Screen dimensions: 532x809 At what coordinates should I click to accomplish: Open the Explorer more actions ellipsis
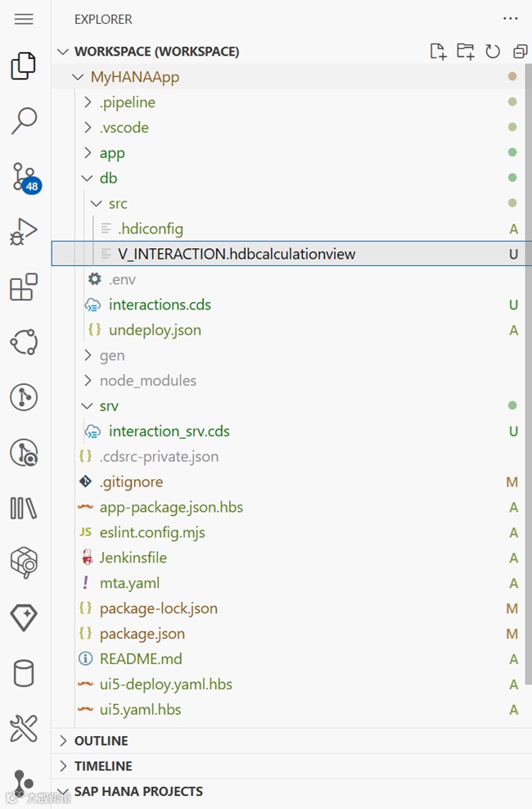pyautogui.click(x=511, y=19)
